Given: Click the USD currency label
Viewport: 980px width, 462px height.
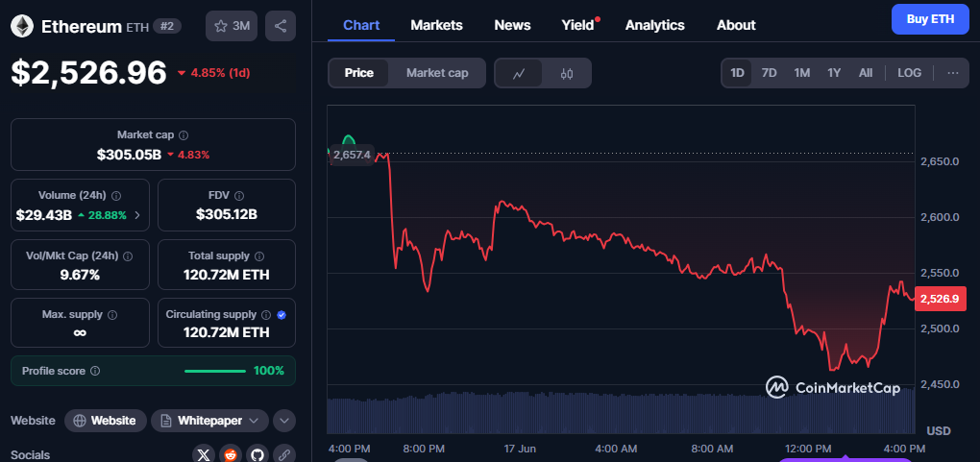Looking at the screenshot, I should click(939, 430).
